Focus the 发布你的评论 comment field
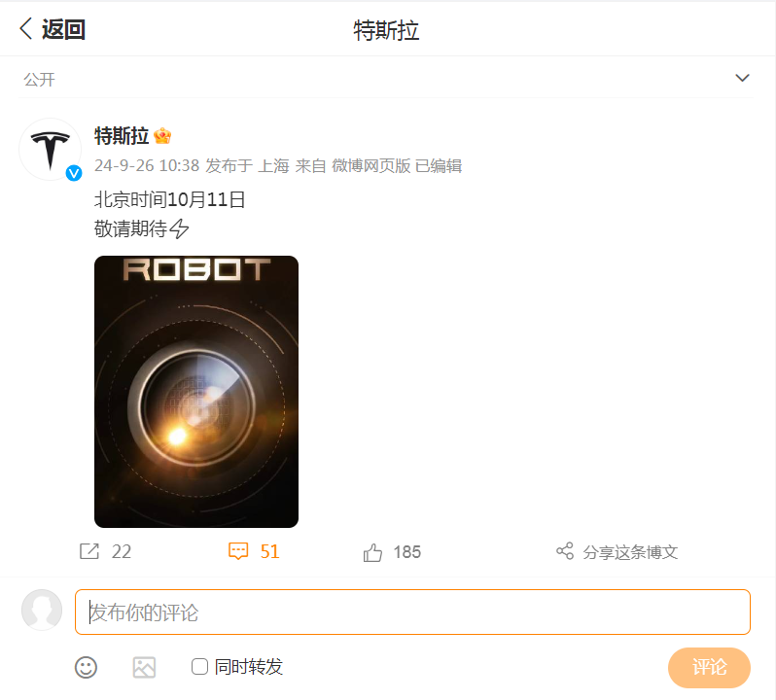Image resolution: width=776 pixels, height=700 pixels. (x=412, y=612)
